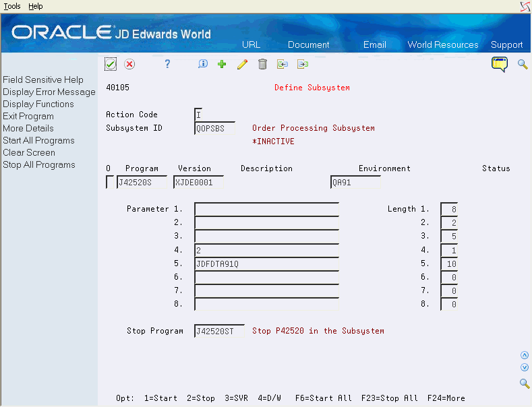Focus the Length 4 field
The image size is (532, 407).
point(449,250)
